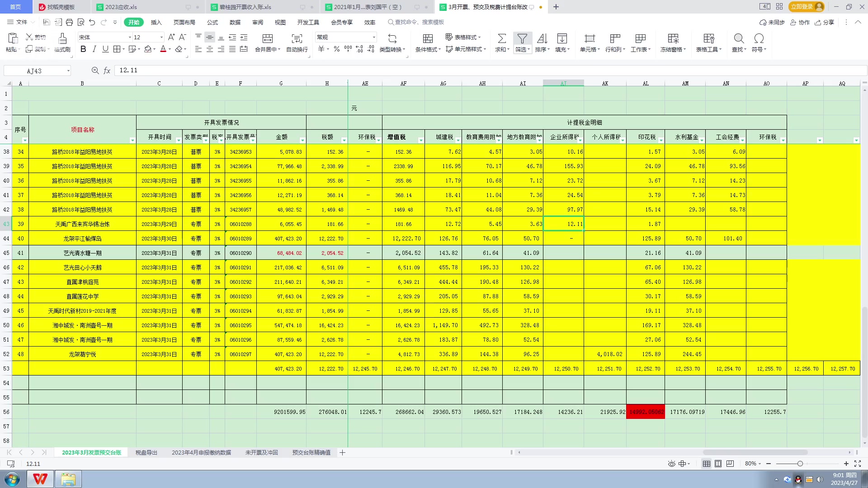Click the Print icon in quick access toolbar
The height and width of the screenshot is (488, 868).
point(69,22)
